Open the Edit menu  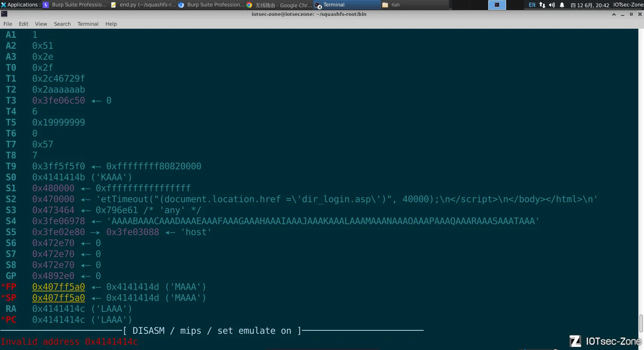pyautogui.click(x=23, y=24)
